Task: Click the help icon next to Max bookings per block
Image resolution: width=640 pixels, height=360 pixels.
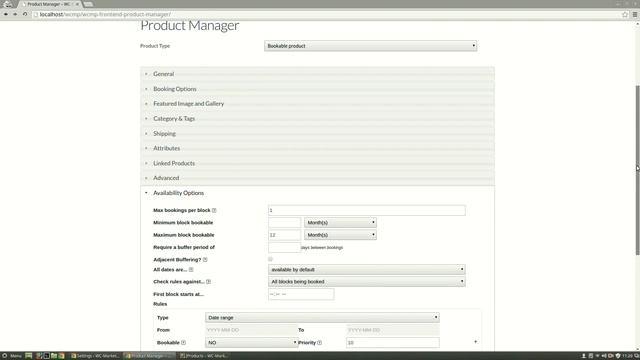Action: point(214,210)
